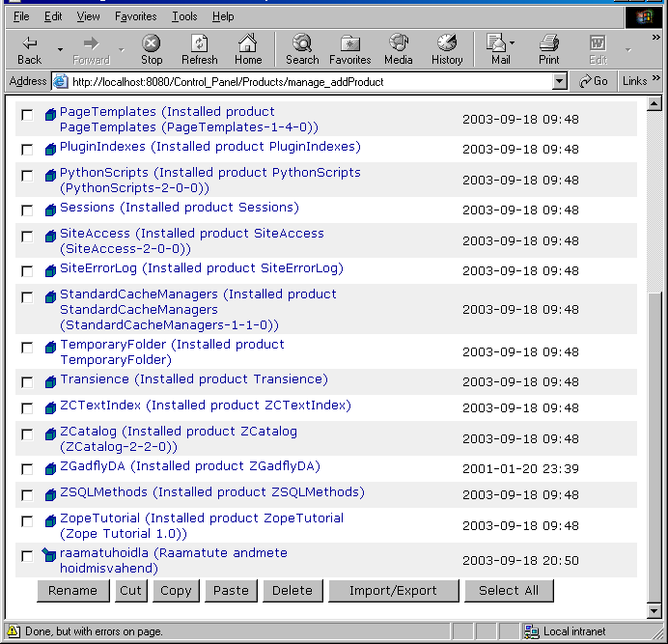
Task: Click the Select All button
Action: 509,590
